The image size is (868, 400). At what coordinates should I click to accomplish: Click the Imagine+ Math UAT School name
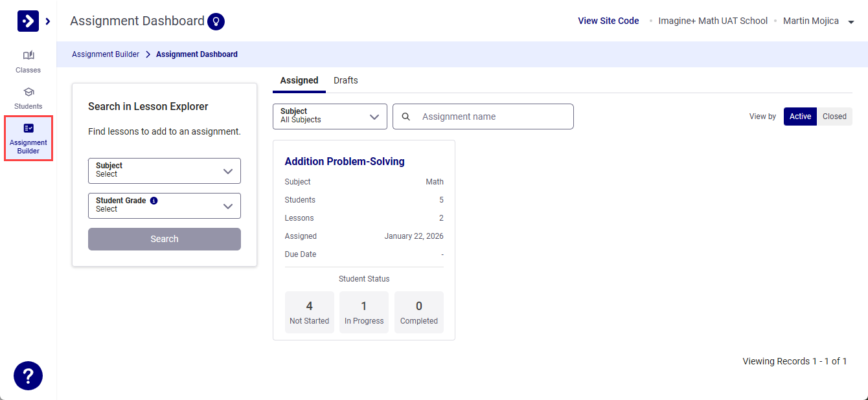[713, 21]
